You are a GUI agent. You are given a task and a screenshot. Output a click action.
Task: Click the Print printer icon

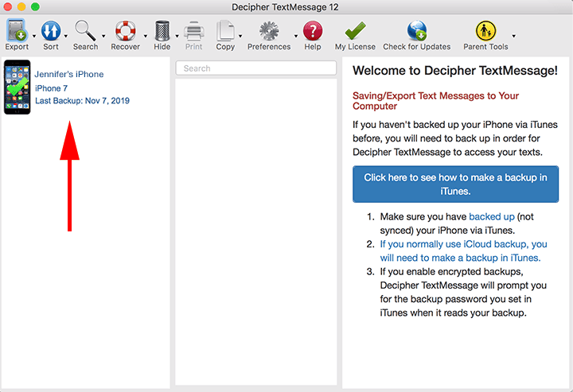(x=193, y=31)
